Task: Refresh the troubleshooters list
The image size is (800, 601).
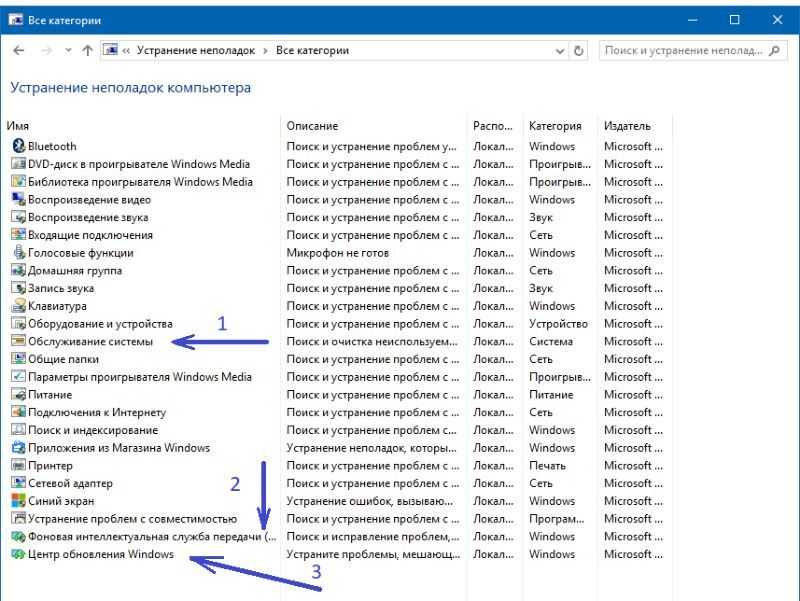Action: 579,51
